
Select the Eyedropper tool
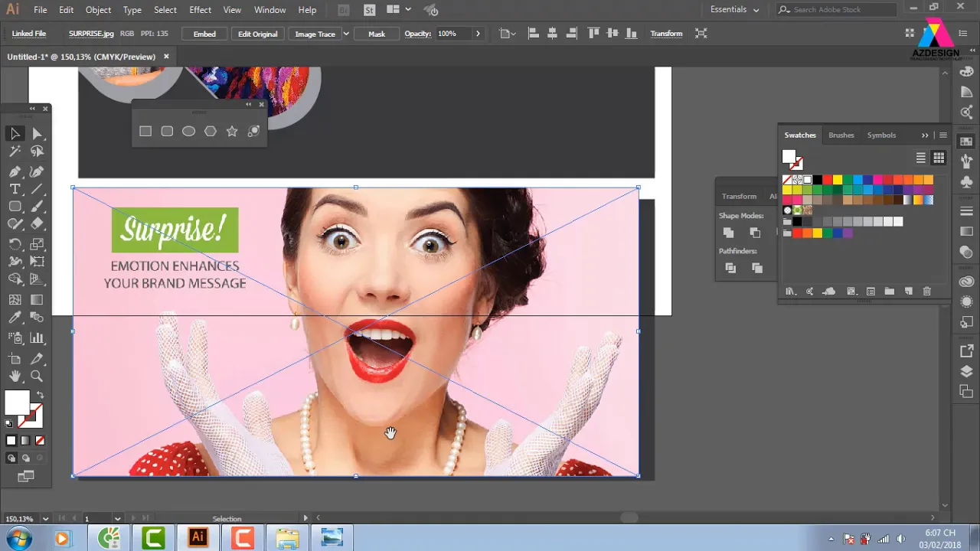tap(15, 318)
